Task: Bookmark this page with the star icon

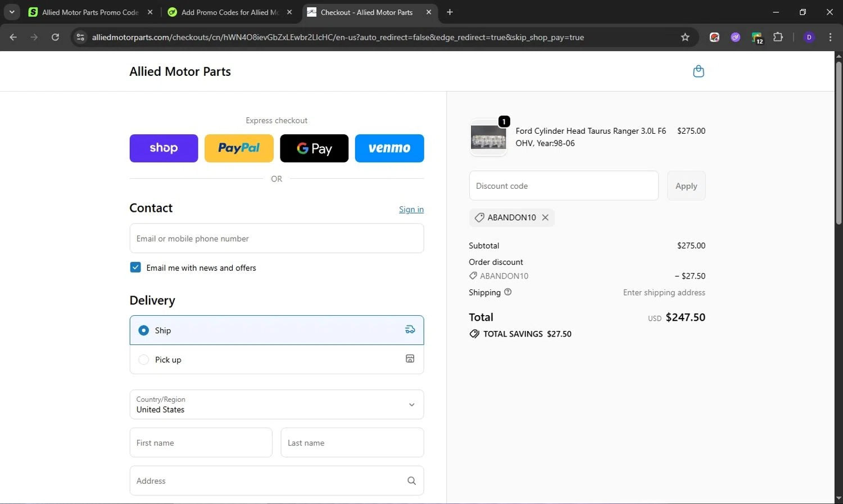Action: 685,37
